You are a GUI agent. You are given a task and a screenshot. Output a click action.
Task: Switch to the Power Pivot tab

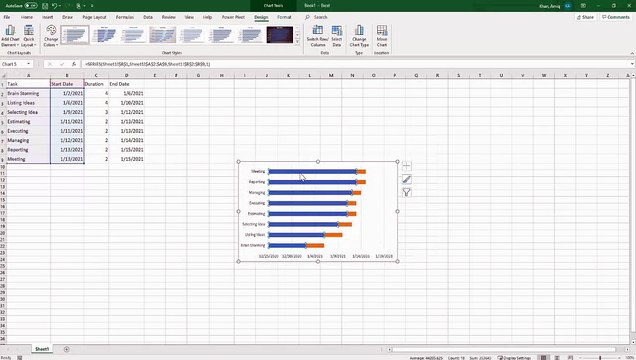click(x=233, y=17)
